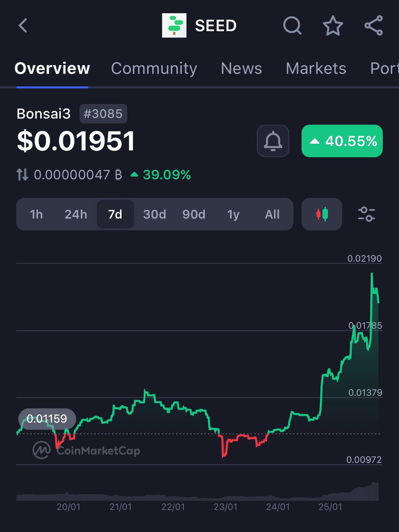Tap the SEED title text
Image resolution: width=399 pixels, height=532 pixels.
216,26
